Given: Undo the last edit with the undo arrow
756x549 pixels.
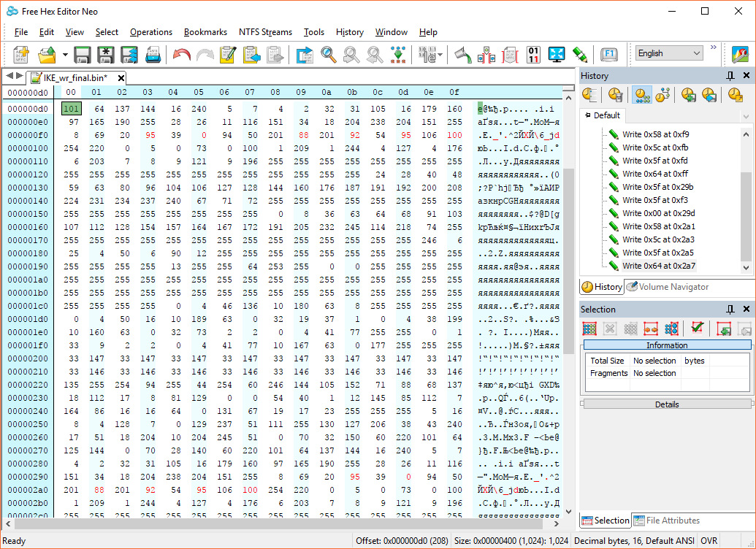Looking at the screenshot, I should tap(180, 54).
